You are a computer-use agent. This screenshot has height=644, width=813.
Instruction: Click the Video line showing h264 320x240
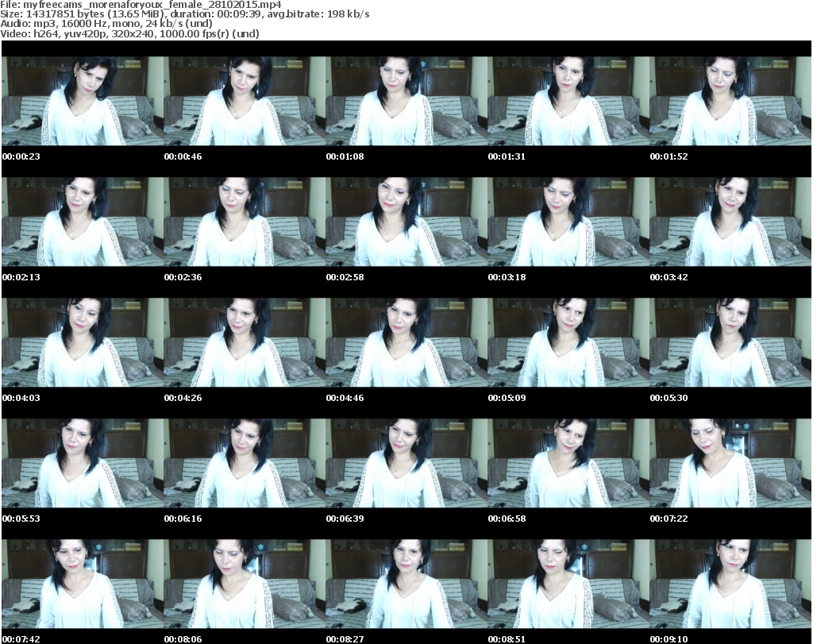click(129, 33)
